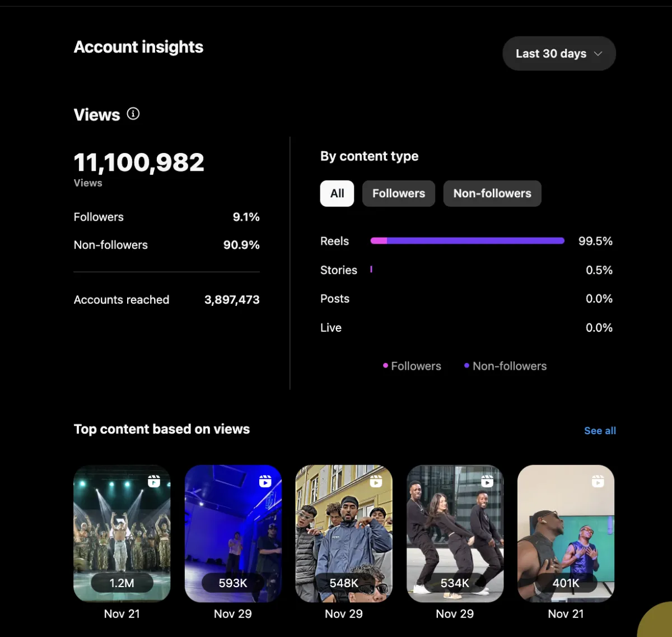Click reel icon on 593K views thumbnail

coord(265,481)
